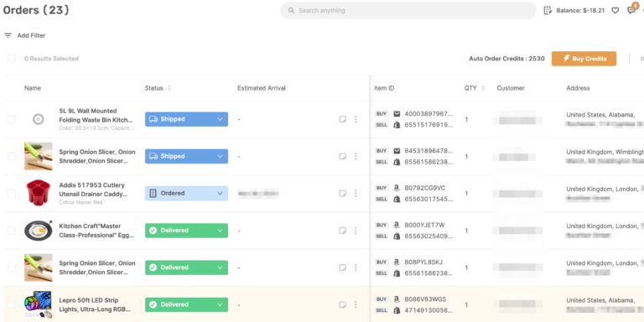Open note icon for Lepro LED Strip Lights row

(x=342, y=304)
